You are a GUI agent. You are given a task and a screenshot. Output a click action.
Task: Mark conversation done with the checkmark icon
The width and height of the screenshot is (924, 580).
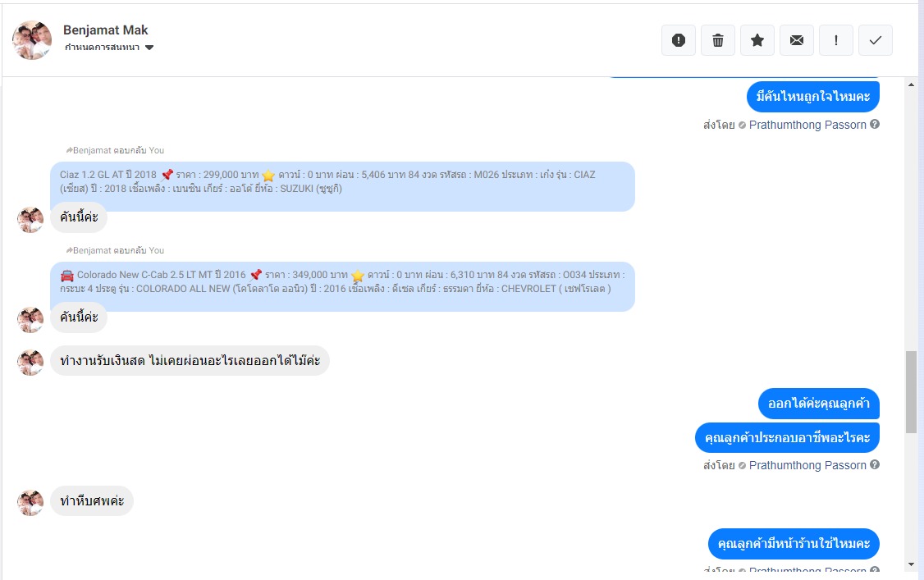(876, 40)
